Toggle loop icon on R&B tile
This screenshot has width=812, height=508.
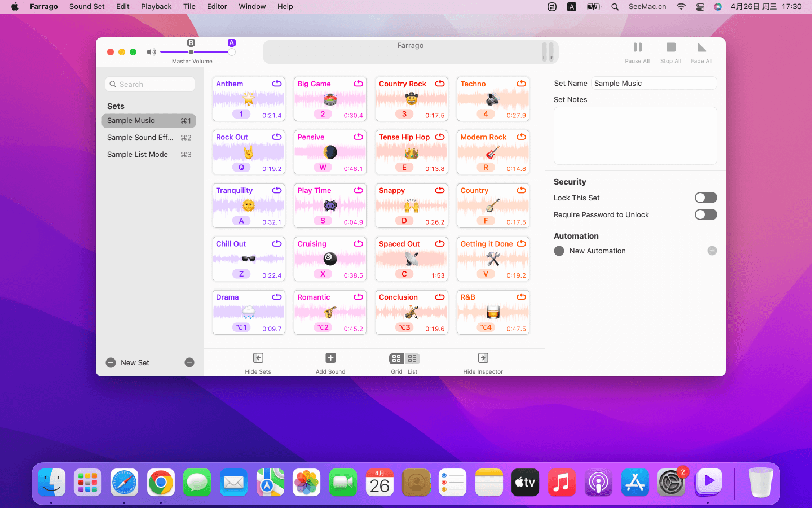pyautogui.click(x=521, y=297)
